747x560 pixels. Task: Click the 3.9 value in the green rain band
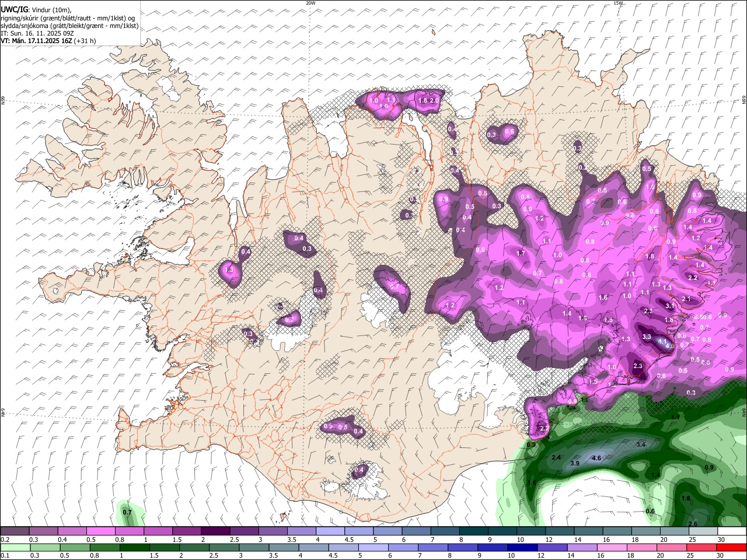(x=574, y=463)
